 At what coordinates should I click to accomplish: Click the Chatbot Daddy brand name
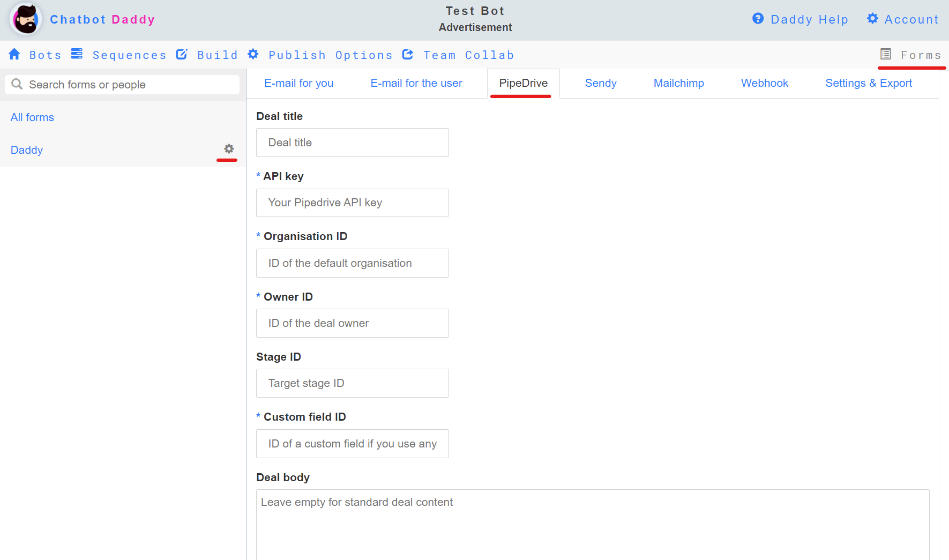point(102,19)
